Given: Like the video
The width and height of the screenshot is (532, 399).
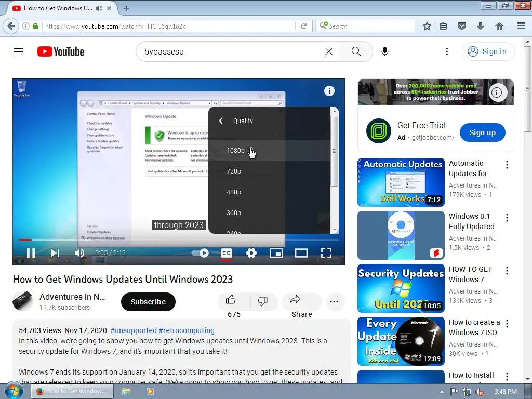Looking at the screenshot, I should [x=233, y=301].
